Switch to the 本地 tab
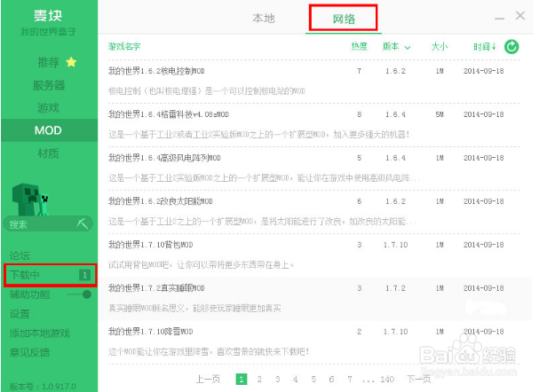 pos(264,18)
